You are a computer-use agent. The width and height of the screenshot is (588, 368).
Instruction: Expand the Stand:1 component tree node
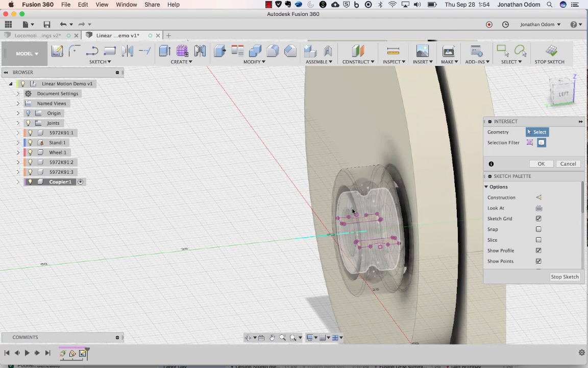(x=18, y=143)
